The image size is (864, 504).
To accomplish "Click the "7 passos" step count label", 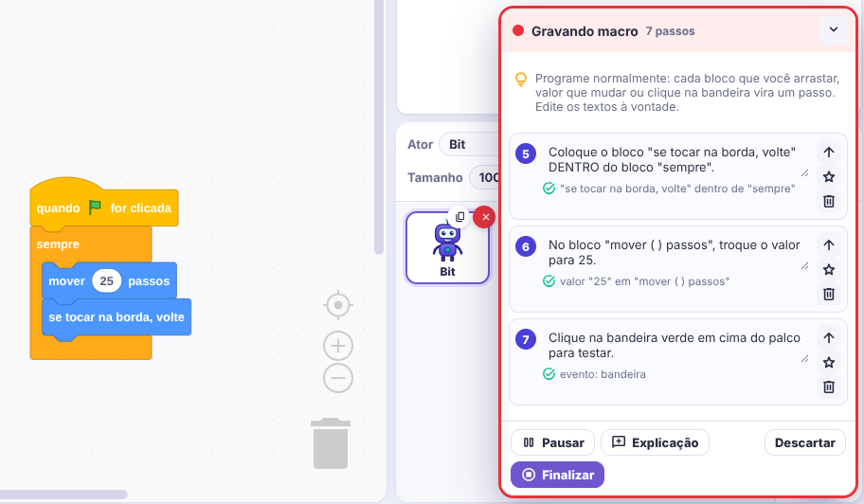I will click(670, 31).
